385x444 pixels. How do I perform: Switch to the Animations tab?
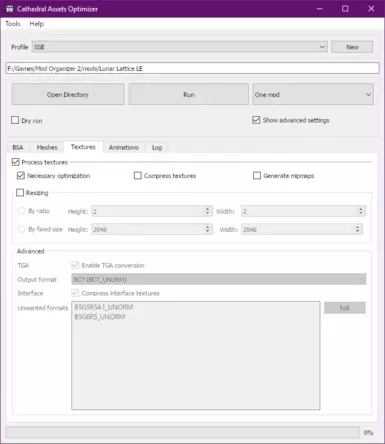tap(124, 147)
